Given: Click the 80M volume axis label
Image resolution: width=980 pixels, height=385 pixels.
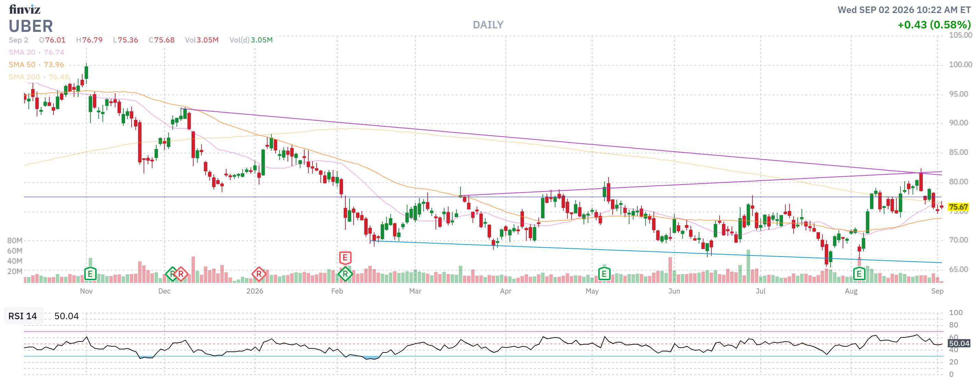Looking at the screenshot, I should point(15,240).
